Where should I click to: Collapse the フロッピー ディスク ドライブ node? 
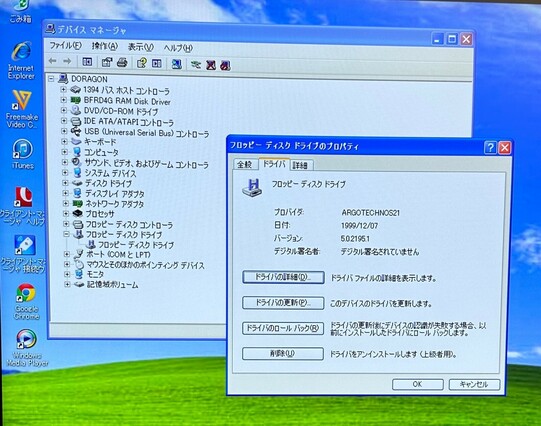[x=66, y=234]
